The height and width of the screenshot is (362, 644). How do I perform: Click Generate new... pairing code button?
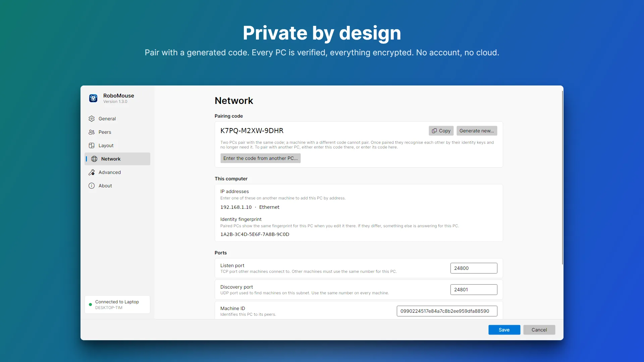(477, 131)
